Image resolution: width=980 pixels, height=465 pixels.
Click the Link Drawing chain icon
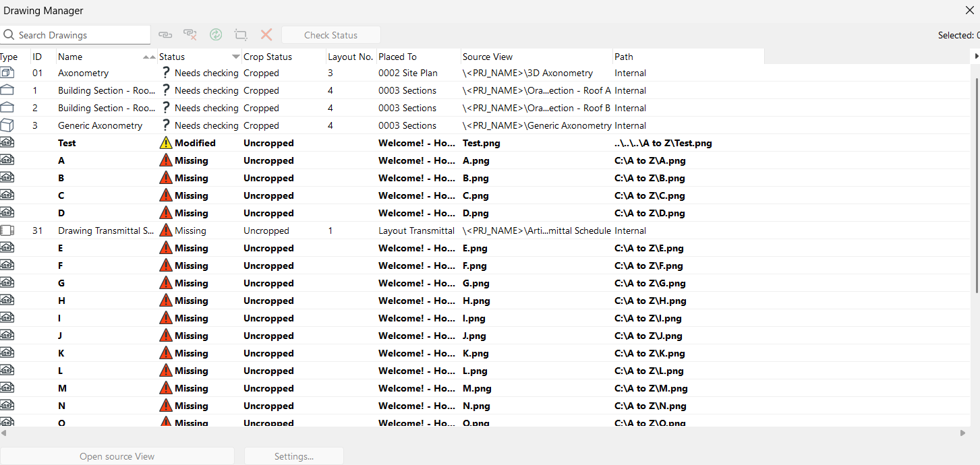coord(165,35)
